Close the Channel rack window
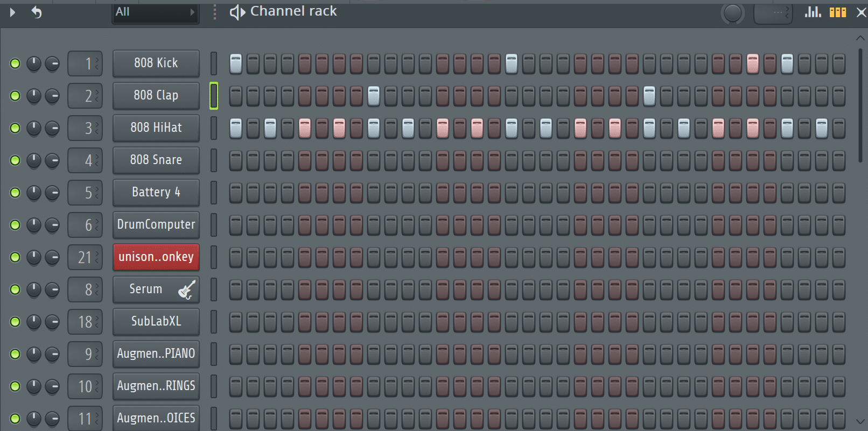Image resolution: width=868 pixels, height=431 pixels. click(x=861, y=12)
